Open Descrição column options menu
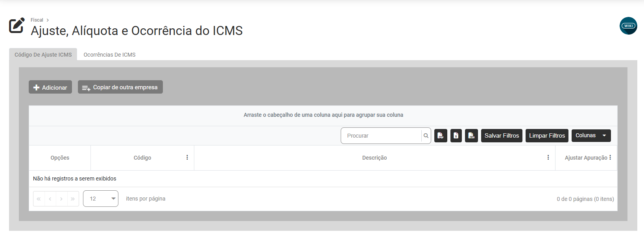This screenshot has height=243, width=644. coord(548,158)
